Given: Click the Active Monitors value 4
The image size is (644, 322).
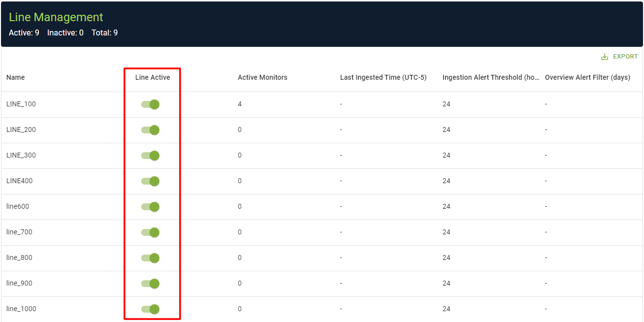Looking at the screenshot, I should 240,104.
